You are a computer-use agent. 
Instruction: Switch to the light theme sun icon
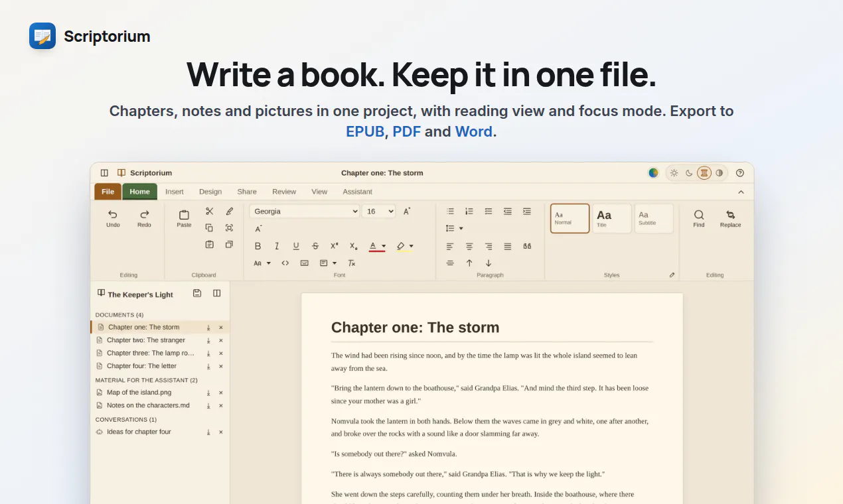pyautogui.click(x=674, y=173)
